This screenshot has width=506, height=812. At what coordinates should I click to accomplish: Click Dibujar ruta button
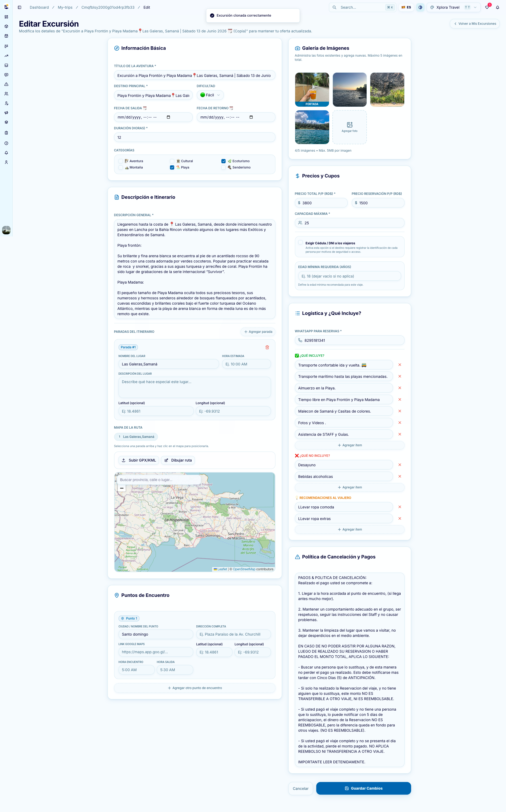(x=178, y=460)
